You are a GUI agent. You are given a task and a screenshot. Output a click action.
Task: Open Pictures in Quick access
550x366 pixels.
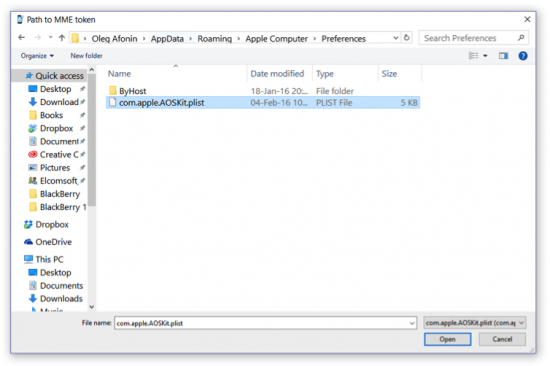[56, 168]
